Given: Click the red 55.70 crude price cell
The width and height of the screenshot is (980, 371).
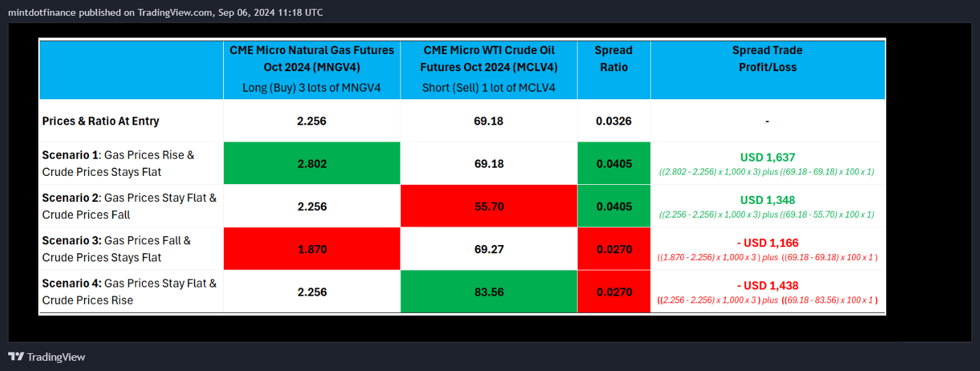Looking at the screenshot, I should (x=489, y=206).
